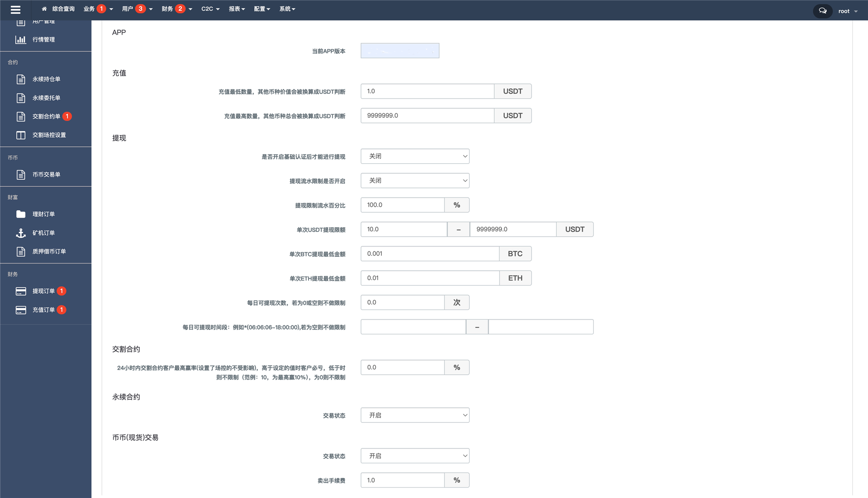Click the anchor icon beside 矿机订单
Image resolution: width=868 pixels, height=498 pixels.
(x=20, y=233)
